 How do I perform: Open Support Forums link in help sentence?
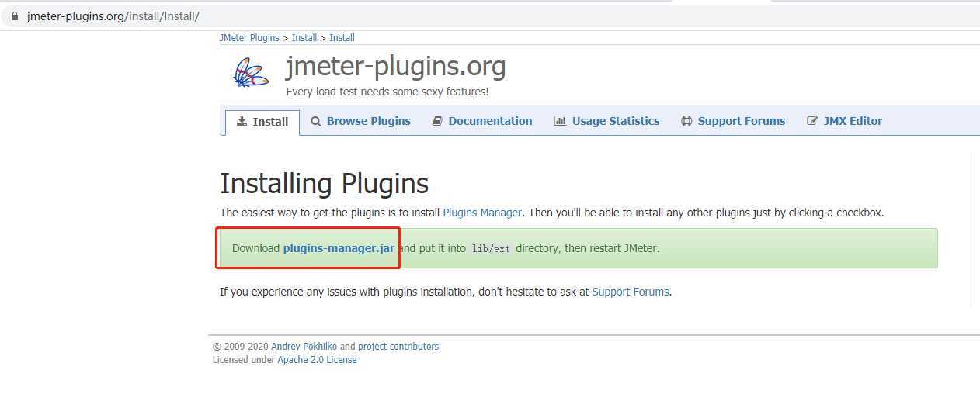coord(630,292)
